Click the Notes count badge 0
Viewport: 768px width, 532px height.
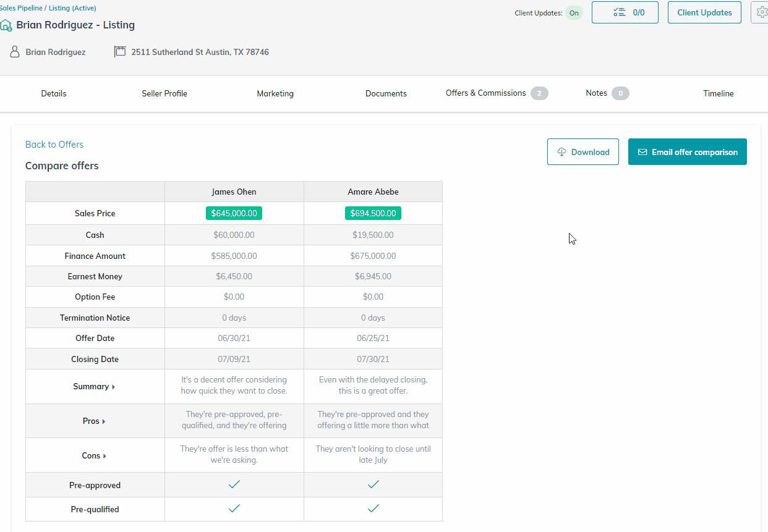(x=621, y=94)
